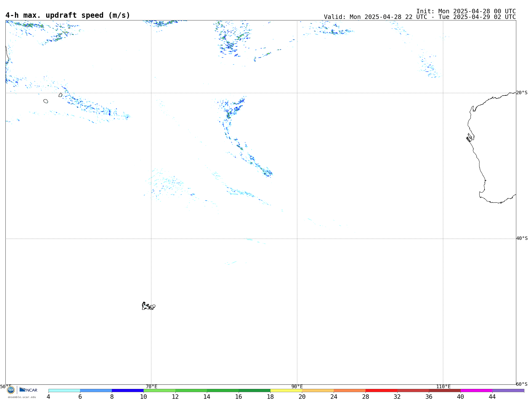Image resolution: width=532 pixels, height=400 pixels.
Task: Open the ensemble.ucar.edu text link
Action: (x=22, y=397)
